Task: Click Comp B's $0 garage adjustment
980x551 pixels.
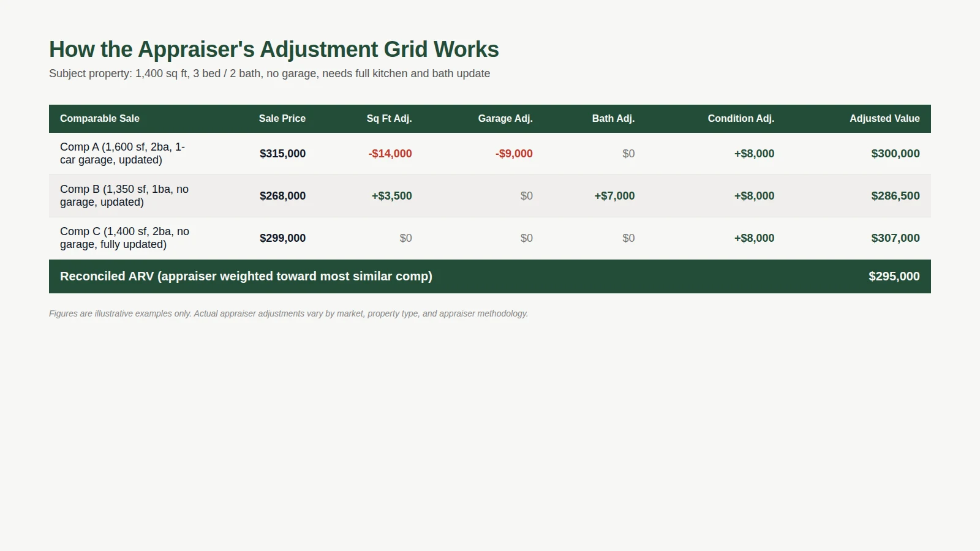Action: pyautogui.click(x=527, y=196)
